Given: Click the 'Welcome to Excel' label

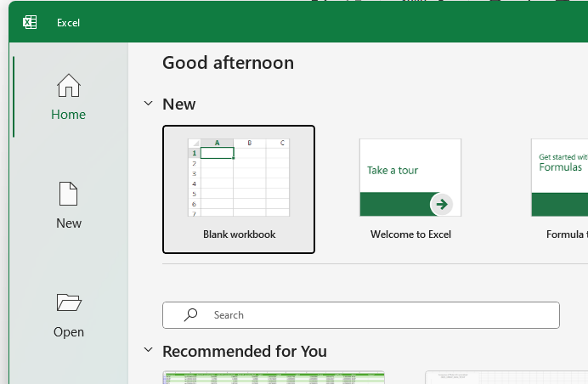Looking at the screenshot, I should pyautogui.click(x=410, y=234).
